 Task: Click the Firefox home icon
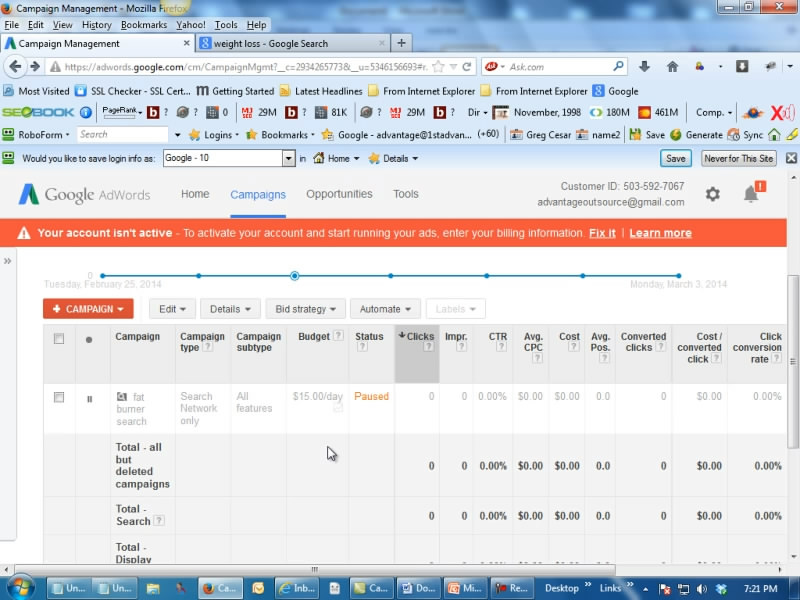click(672, 67)
